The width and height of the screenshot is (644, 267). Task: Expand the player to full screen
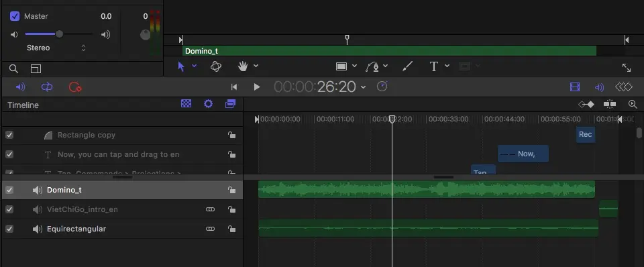pos(627,67)
